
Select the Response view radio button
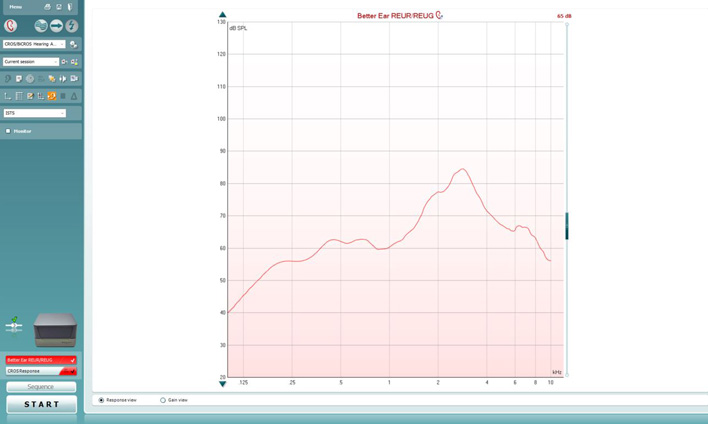[x=101, y=400]
